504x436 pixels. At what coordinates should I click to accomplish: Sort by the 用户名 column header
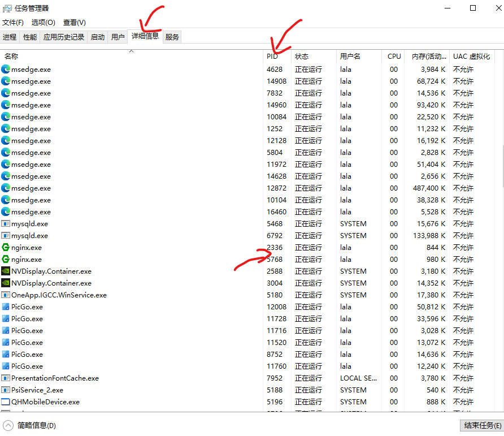pyautogui.click(x=359, y=57)
